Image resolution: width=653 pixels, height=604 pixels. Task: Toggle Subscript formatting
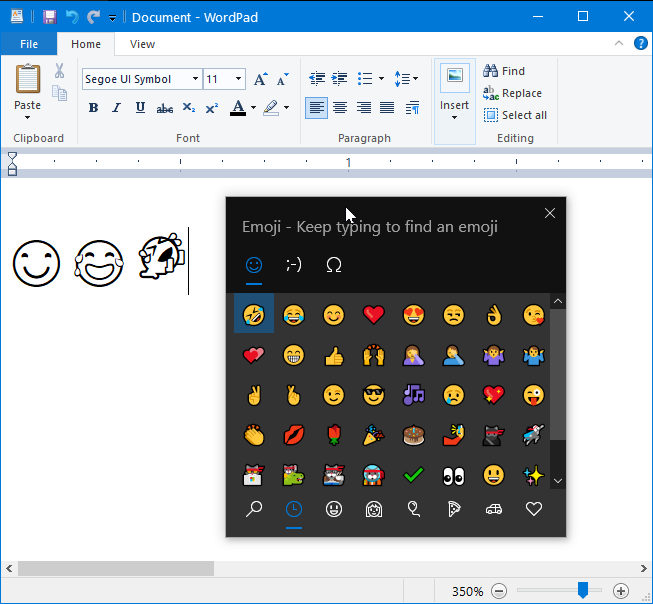(189, 108)
